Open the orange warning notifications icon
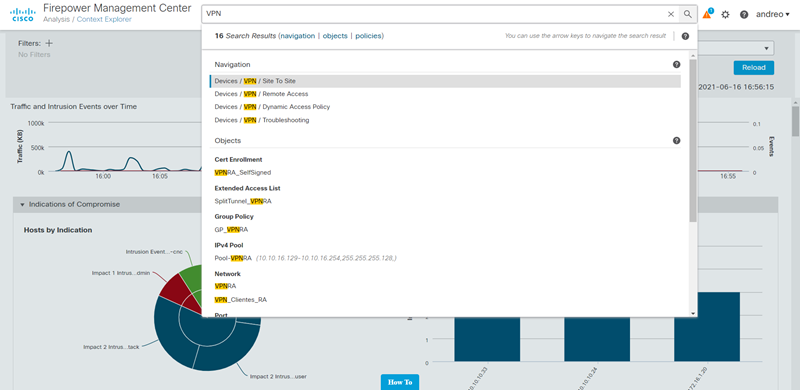 707,14
